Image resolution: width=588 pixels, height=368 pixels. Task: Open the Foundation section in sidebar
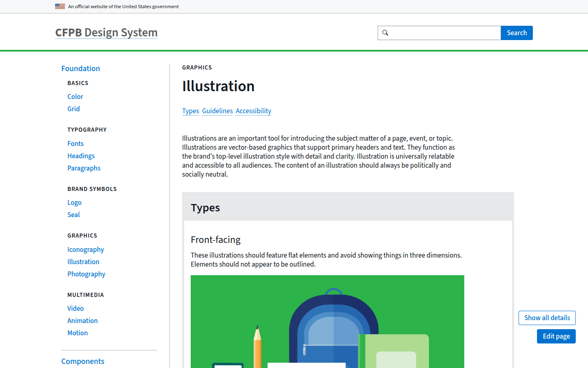(x=80, y=68)
